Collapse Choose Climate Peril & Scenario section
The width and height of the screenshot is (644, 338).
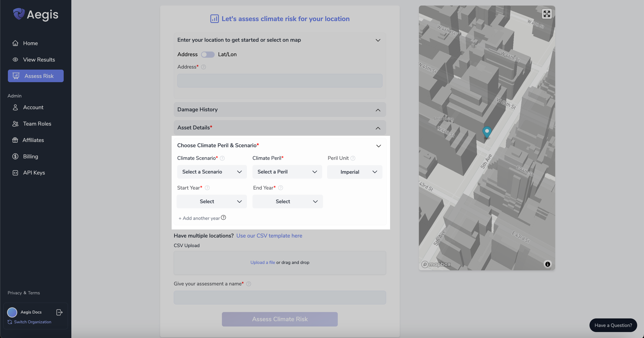tap(379, 146)
